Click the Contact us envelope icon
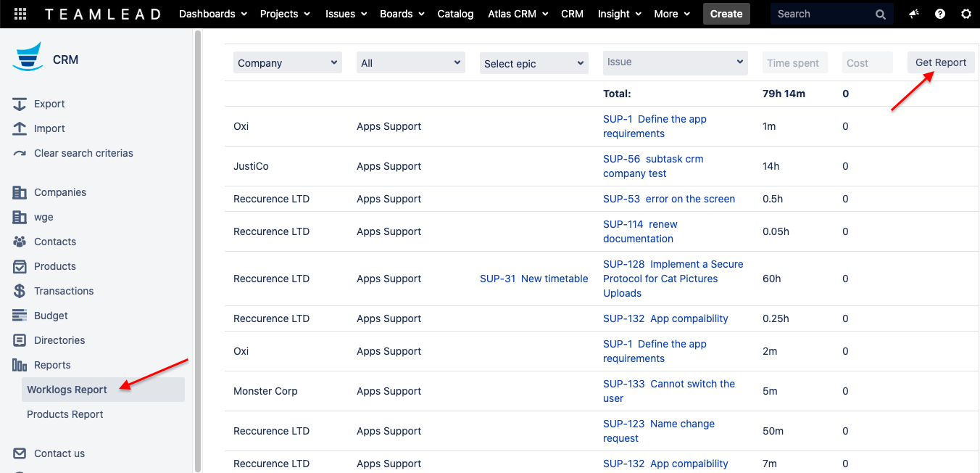Viewport: 980px width, 473px height. pyautogui.click(x=20, y=453)
